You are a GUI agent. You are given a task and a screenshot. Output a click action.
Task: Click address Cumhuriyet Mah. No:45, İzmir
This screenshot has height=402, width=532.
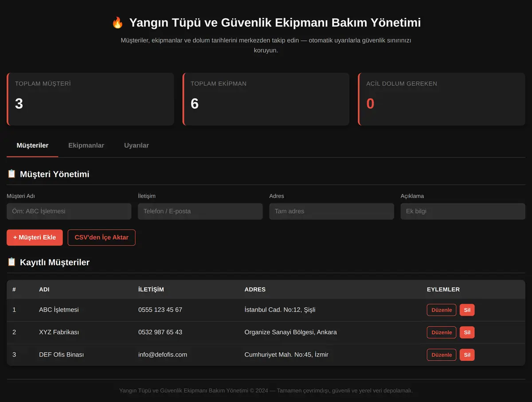(x=286, y=355)
